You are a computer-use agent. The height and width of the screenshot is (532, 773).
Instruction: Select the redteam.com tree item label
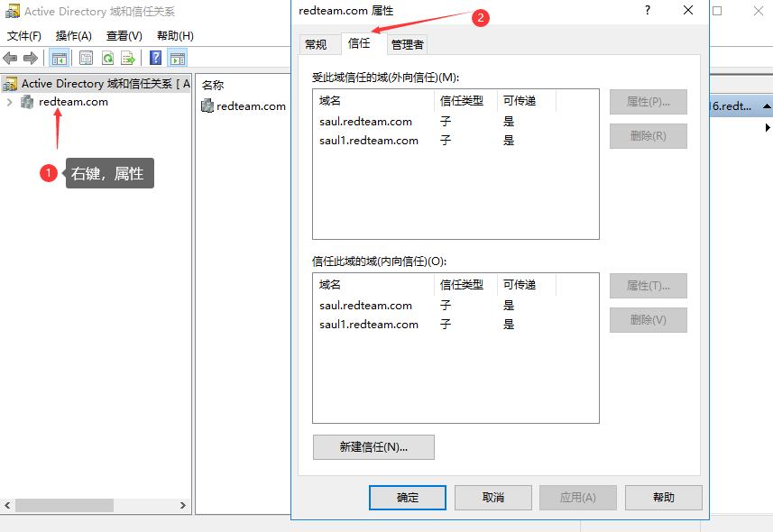(73, 102)
